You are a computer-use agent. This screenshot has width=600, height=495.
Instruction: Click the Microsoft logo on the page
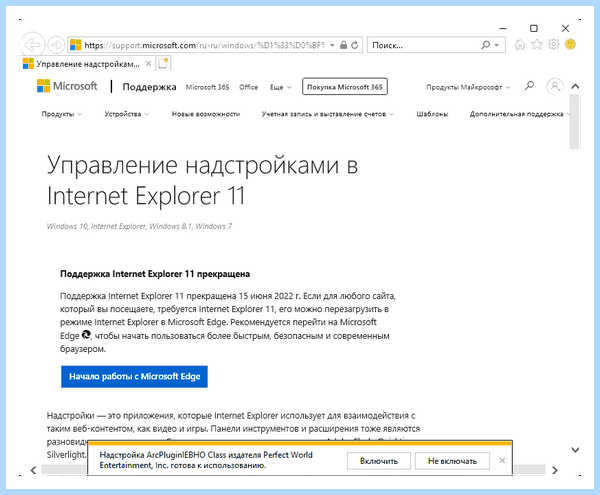tap(67, 86)
